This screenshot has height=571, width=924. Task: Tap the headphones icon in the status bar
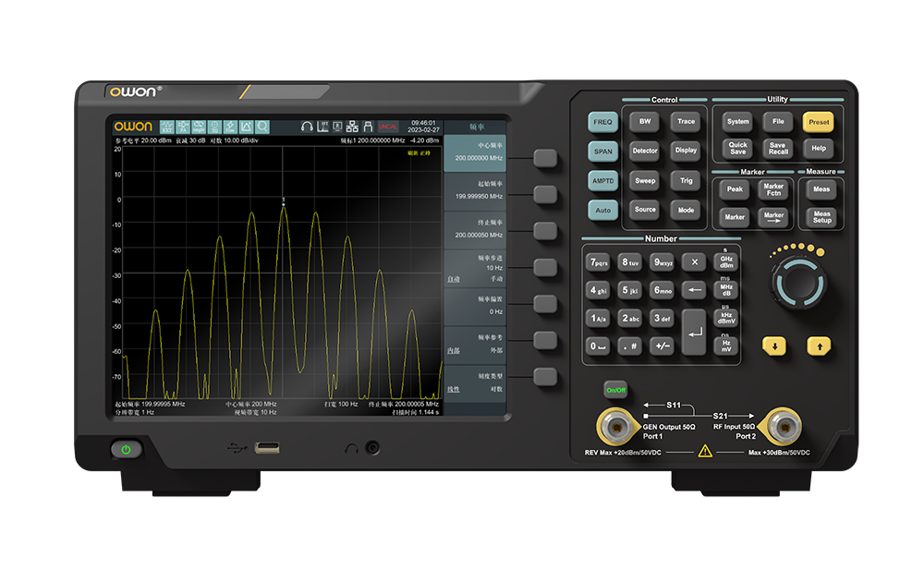(x=307, y=127)
